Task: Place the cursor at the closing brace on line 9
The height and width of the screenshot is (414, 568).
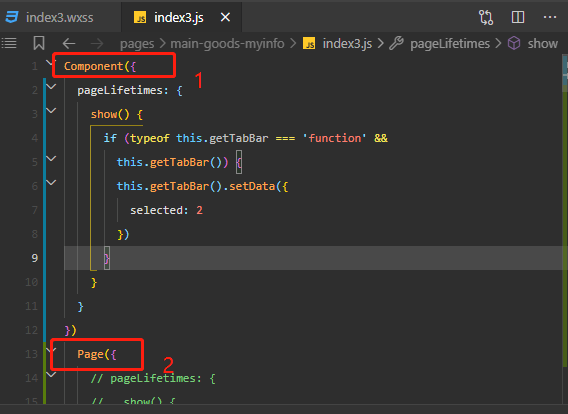Action: point(107,258)
